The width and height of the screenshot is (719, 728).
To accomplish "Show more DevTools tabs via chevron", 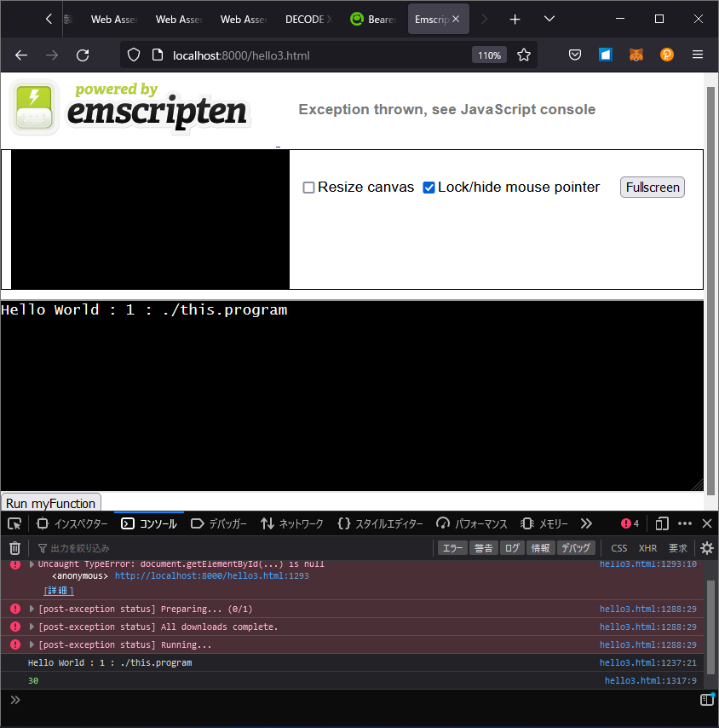I will coord(586,523).
